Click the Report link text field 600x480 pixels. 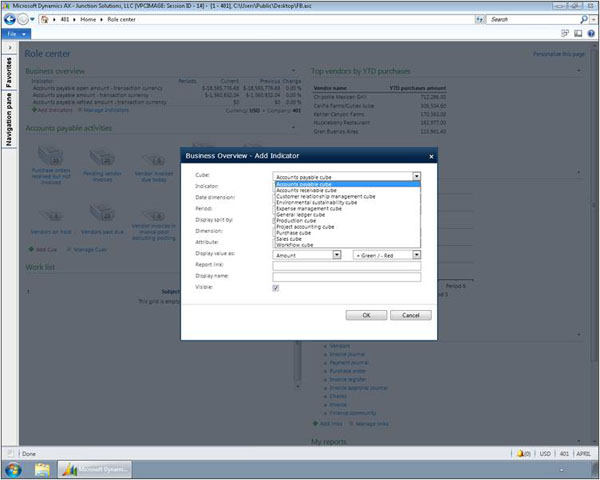click(346, 266)
